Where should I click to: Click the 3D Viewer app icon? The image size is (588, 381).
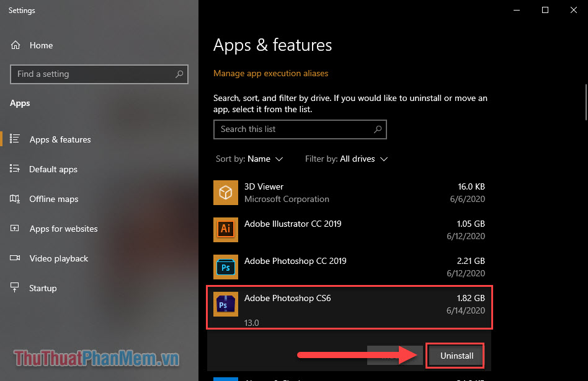[225, 192]
